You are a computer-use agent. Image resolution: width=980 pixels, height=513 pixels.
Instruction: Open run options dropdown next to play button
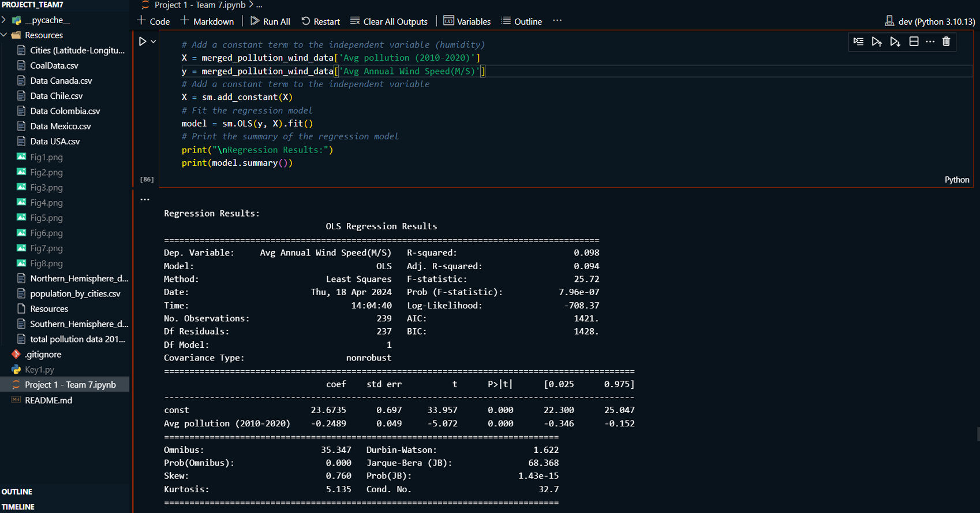point(154,42)
